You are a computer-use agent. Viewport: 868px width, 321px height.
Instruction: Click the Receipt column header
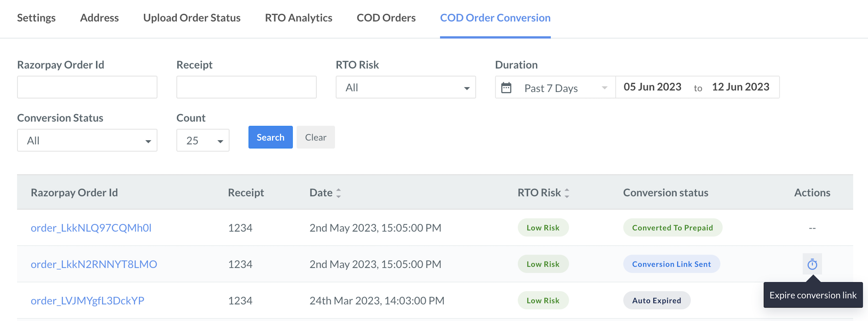point(246,193)
